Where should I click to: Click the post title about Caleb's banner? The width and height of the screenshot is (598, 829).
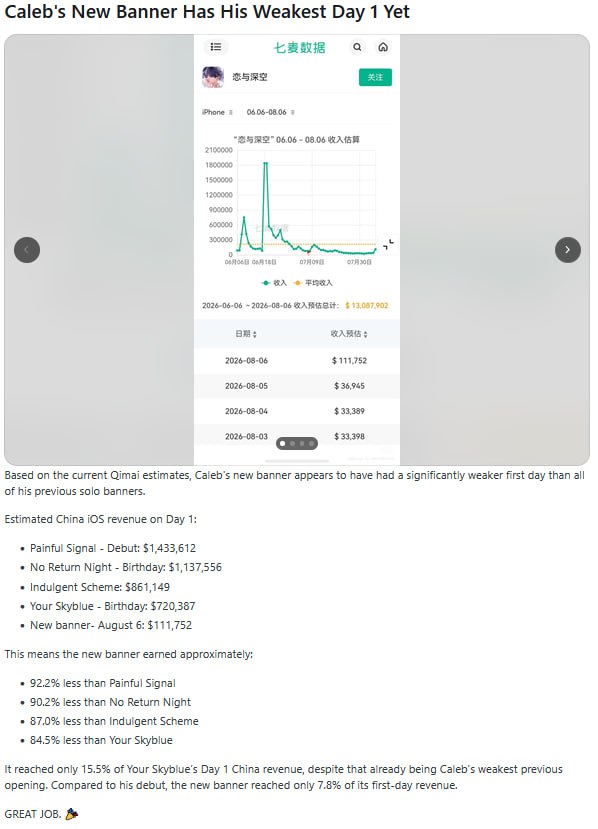coord(207,11)
